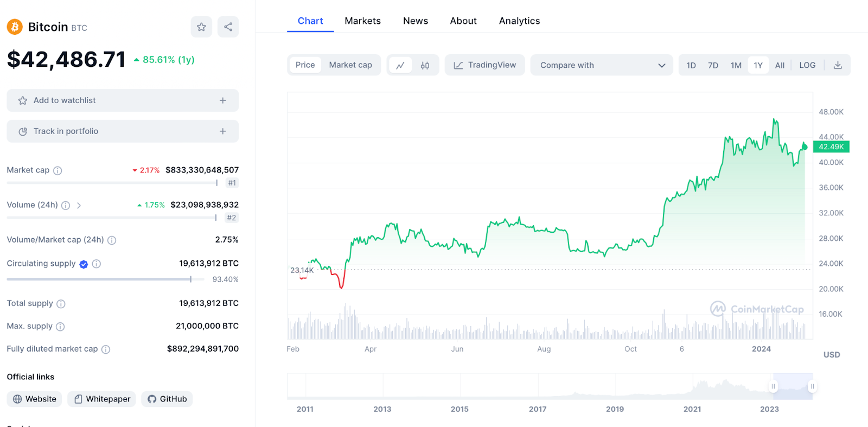Click the plus on Track in portfolio
This screenshot has height=427, width=868.
pos(222,131)
